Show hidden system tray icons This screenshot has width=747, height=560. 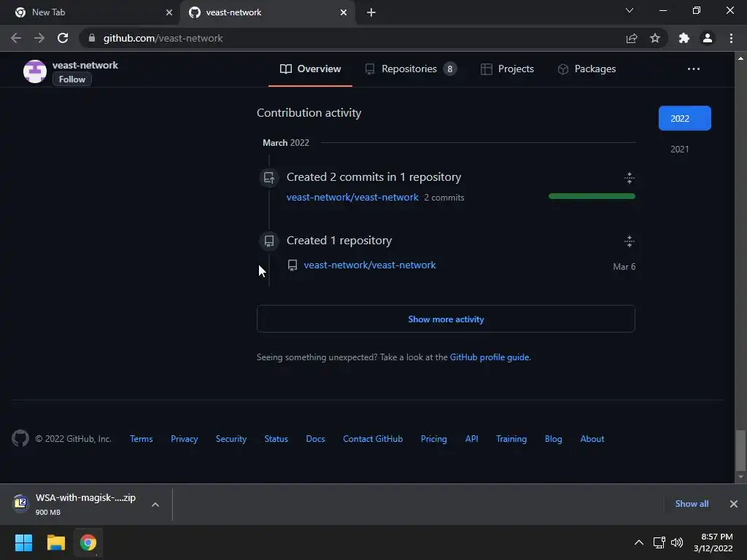639,542
